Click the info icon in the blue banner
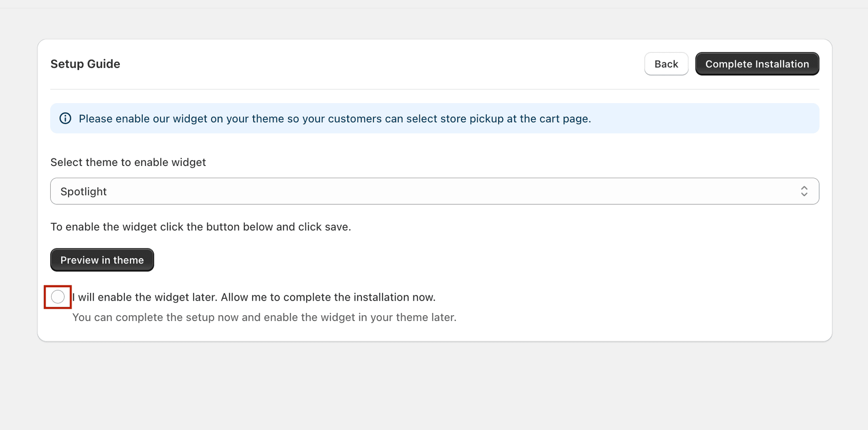Screen dimensions: 868x430 [x=65, y=118]
